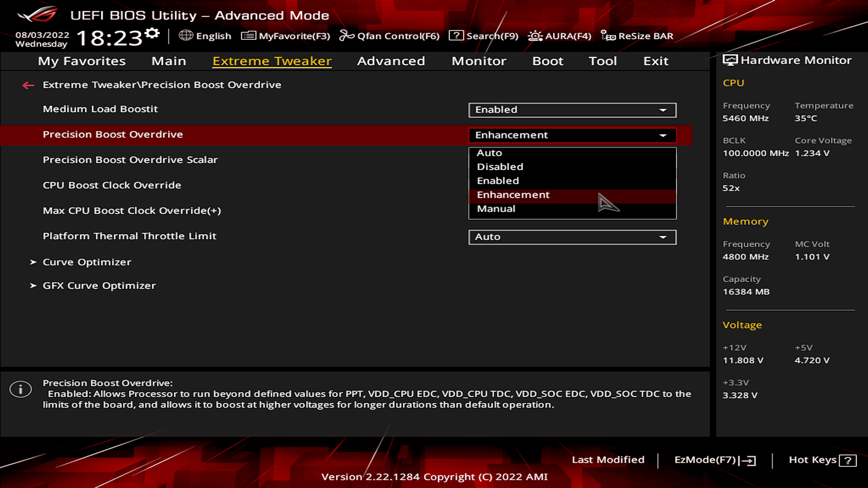Click BIOS version info at bottom
The width and height of the screenshot is (868, 488).
tap(434, 477)
